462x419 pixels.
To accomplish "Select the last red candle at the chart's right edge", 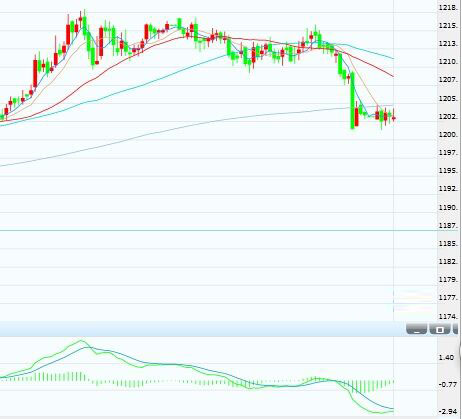I will pos(394,118).
